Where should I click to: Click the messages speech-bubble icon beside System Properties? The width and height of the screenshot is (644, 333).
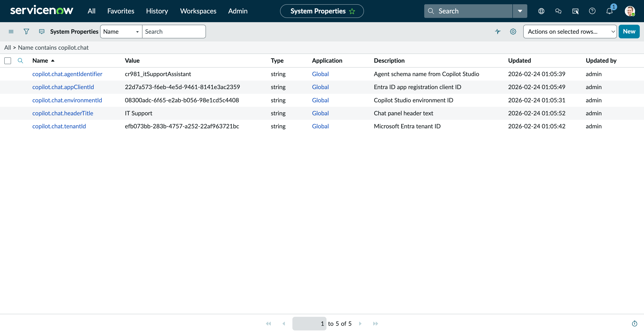pos(42,32)
